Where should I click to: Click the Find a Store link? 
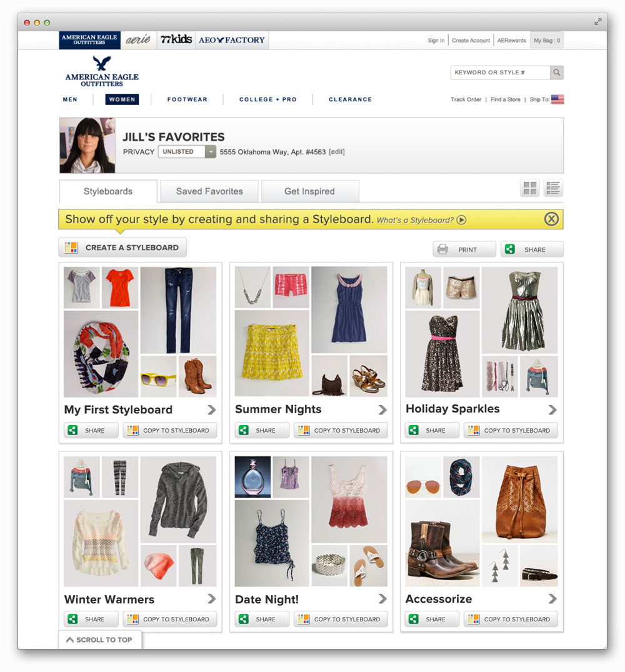click(x=506, y=99)
